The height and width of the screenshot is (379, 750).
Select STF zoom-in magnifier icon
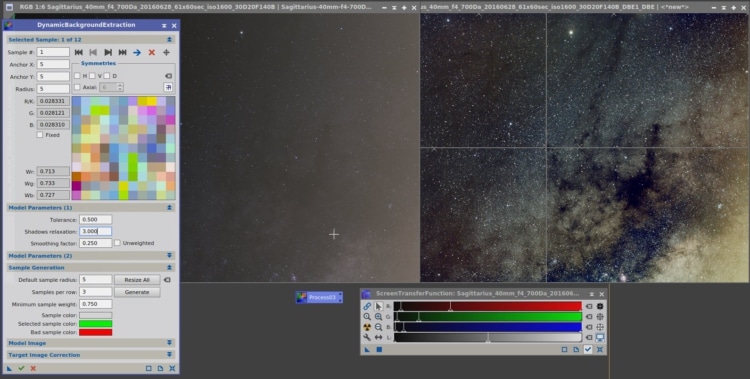pos(378,317)
